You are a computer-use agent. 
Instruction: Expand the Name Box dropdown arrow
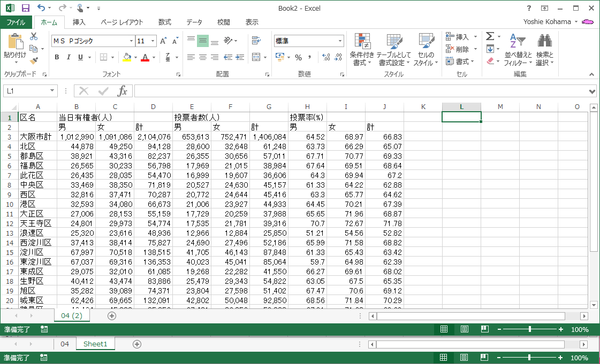tap(52, 91)
